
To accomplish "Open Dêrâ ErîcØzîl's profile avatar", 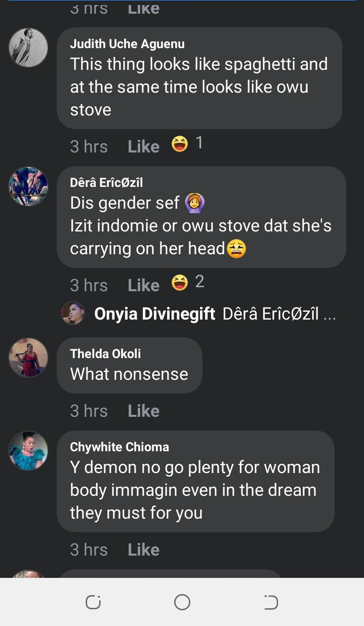I will pos(28,186).
